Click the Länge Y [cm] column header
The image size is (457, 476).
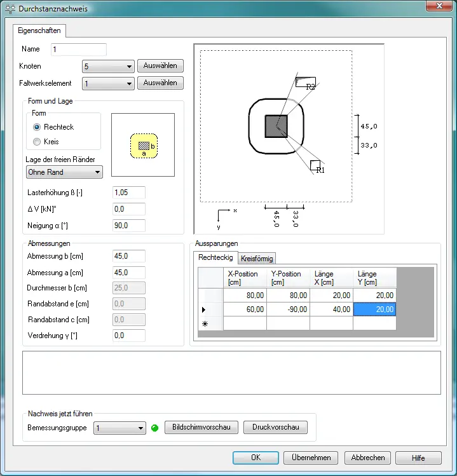coord(375,278)
